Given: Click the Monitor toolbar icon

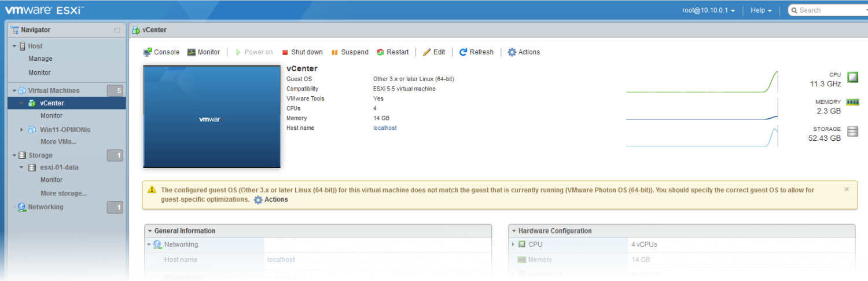Looking at the screenshot, I should pos(203,52).
